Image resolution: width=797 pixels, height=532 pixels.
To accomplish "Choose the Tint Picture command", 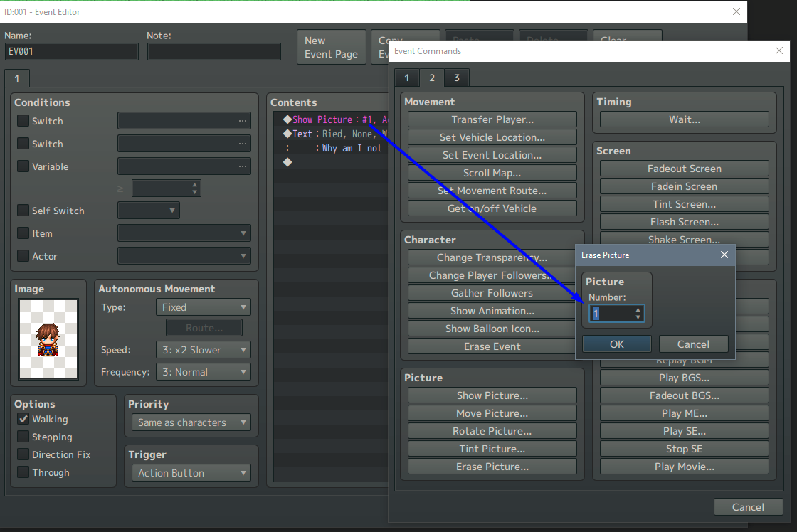I will click(492, 449).
